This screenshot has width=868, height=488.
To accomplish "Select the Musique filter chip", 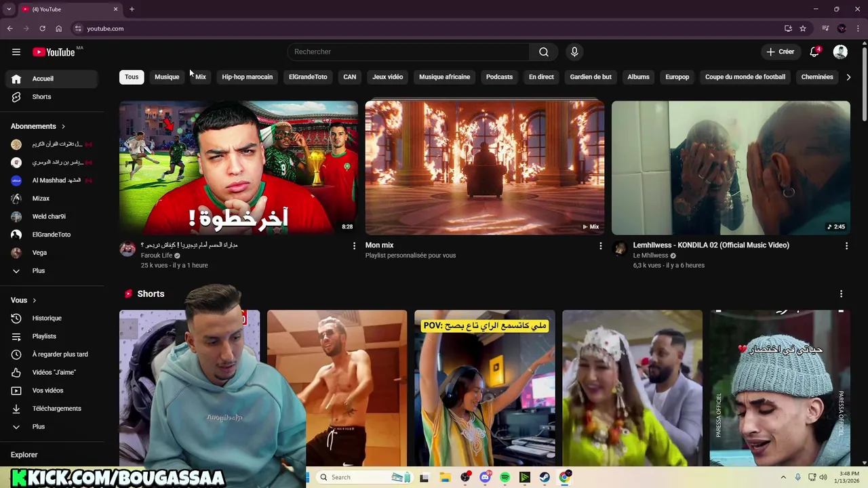I will point(167,77).
